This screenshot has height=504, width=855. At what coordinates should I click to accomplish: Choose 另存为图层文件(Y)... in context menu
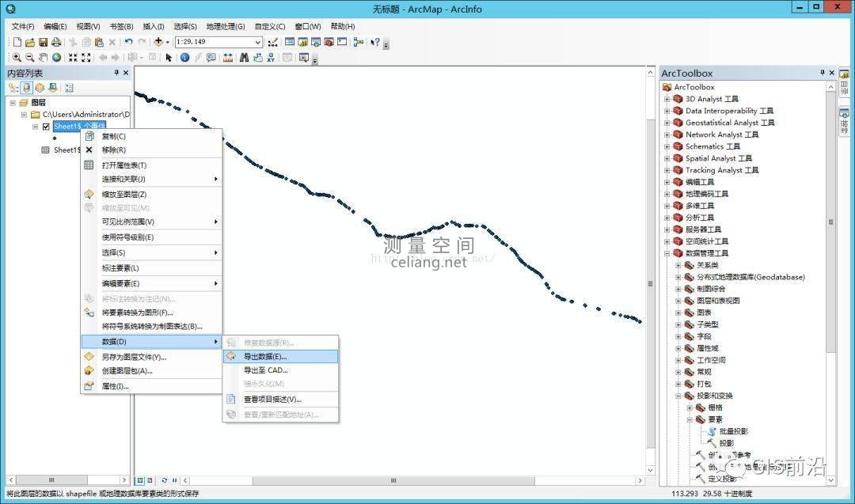(x=151, y=358)
